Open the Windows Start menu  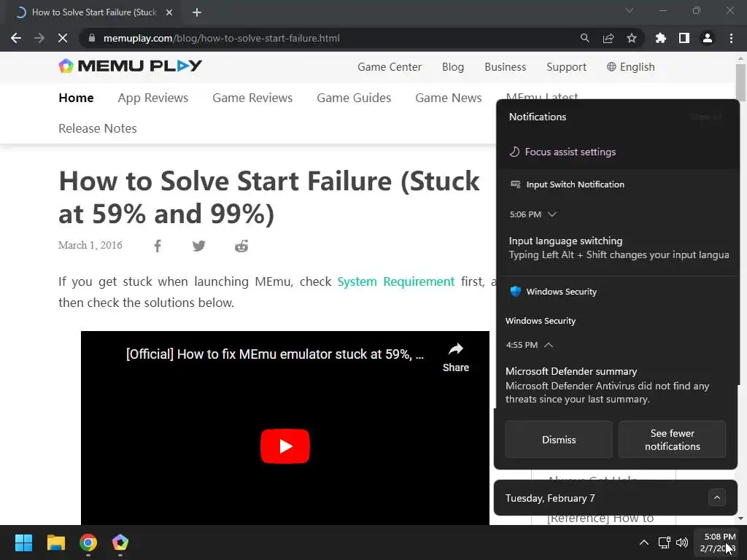click(x=23, y=542)
